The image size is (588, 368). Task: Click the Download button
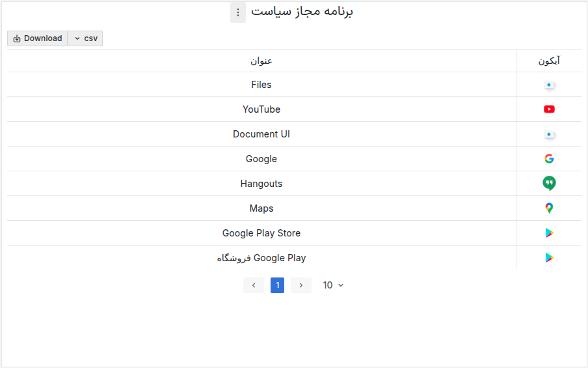pyautogui.click(x=38, y=38)
